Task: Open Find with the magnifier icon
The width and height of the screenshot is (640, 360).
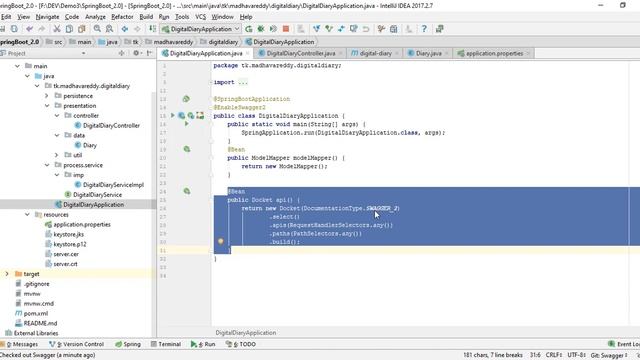Action: coord(97,29)
